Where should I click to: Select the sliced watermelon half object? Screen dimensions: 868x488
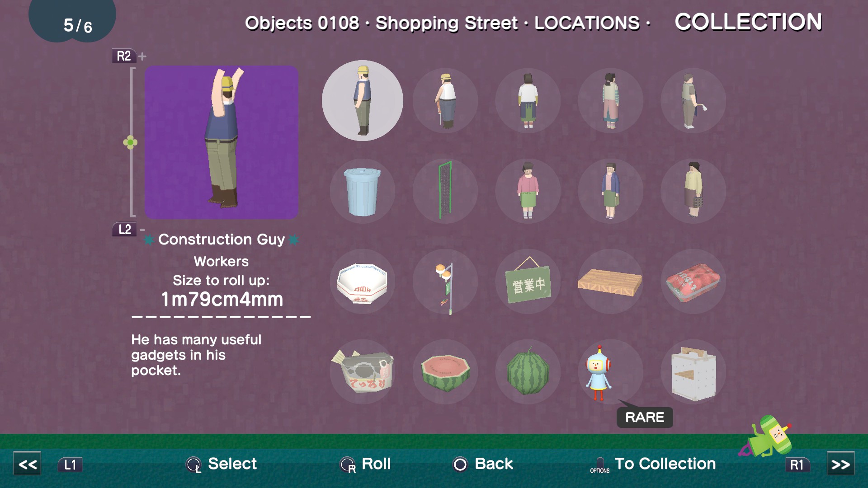[445, 372]
